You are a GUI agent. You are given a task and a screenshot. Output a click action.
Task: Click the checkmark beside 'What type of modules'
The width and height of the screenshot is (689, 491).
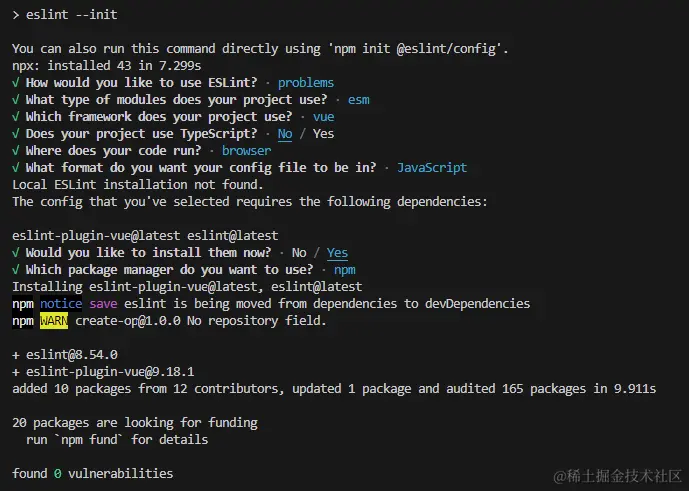[x=16, y=100]
